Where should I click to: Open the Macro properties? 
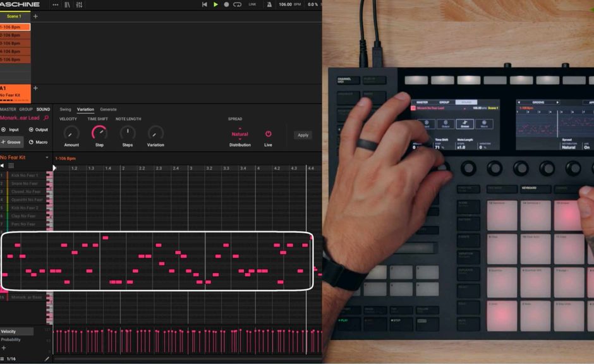39,142
